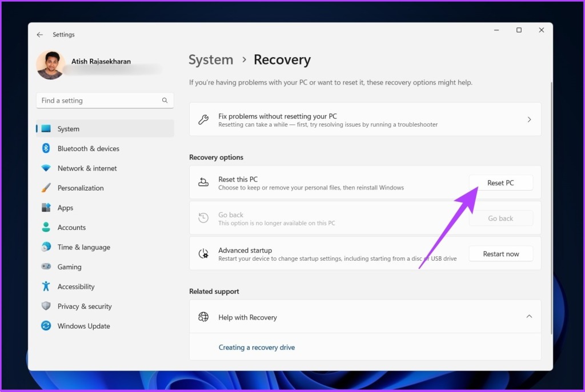Click the Reset PC button
This screenshot has width=585, height=392.
pos(500,183)
